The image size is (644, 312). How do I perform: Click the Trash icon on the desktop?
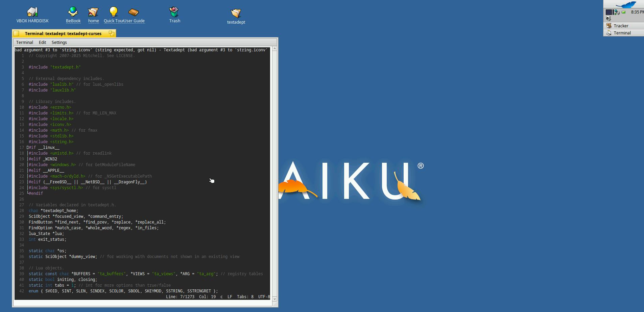tap(174, 12)
